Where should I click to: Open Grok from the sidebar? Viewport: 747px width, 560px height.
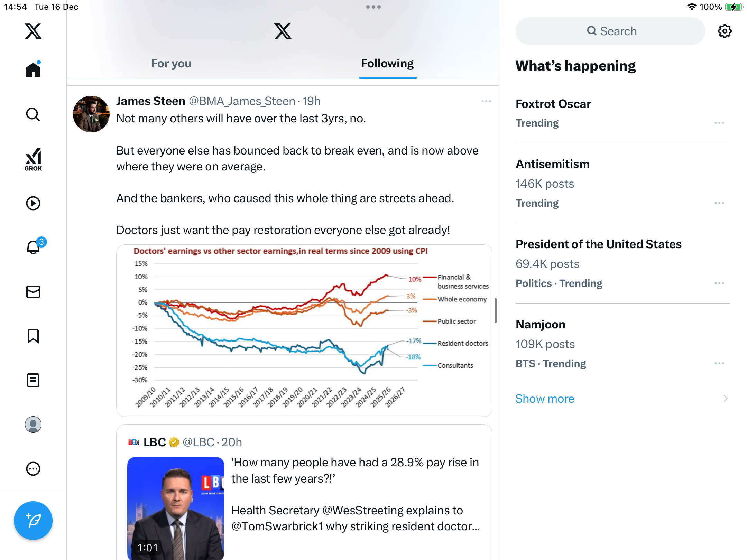coord(33,159)
